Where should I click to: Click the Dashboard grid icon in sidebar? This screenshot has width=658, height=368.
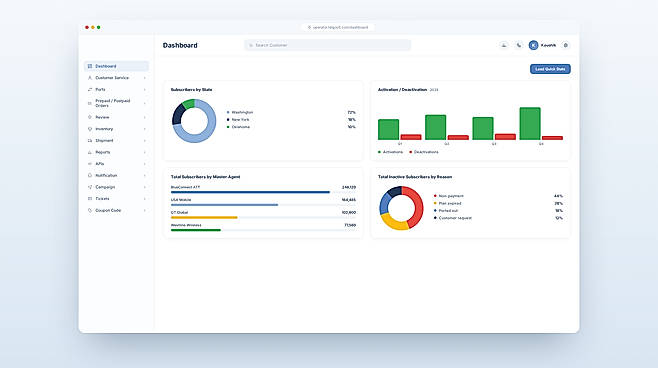point(90,66)
